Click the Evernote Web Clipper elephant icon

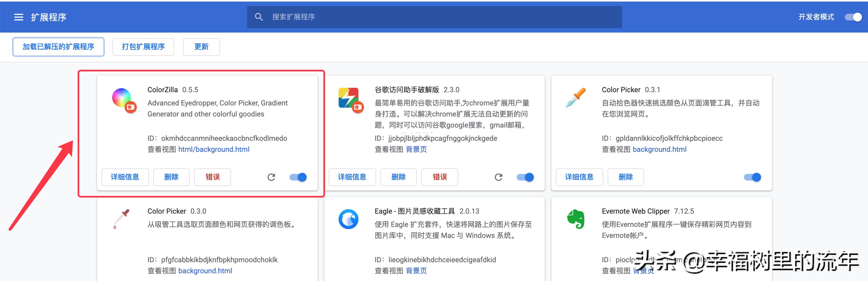[x=576, y=219]
